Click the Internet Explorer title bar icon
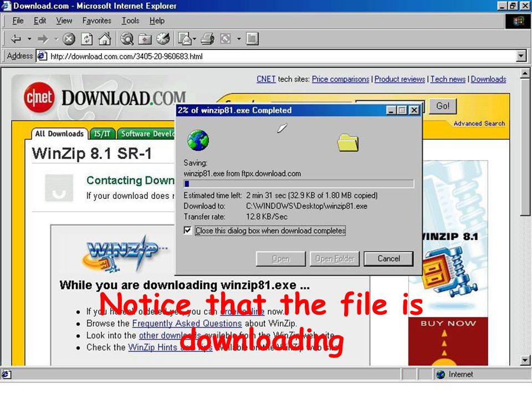Viewport: 532px width, 399px height. (7, 6)
